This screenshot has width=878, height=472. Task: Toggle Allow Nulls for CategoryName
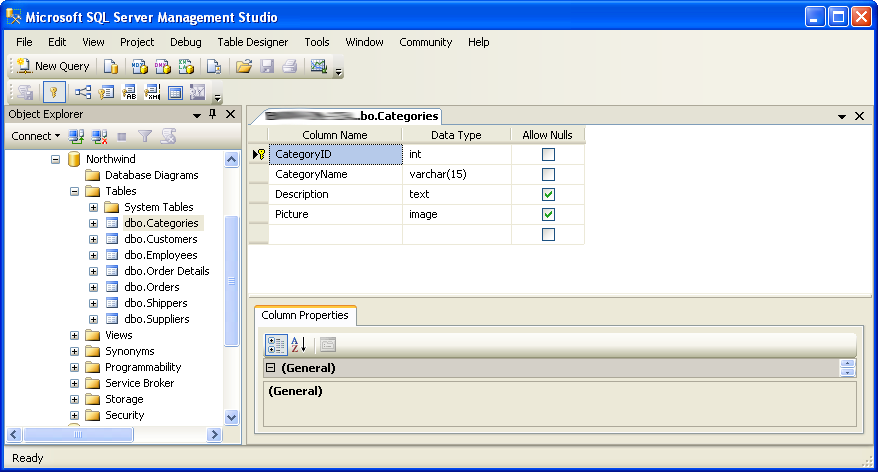(x=548, y=175)
